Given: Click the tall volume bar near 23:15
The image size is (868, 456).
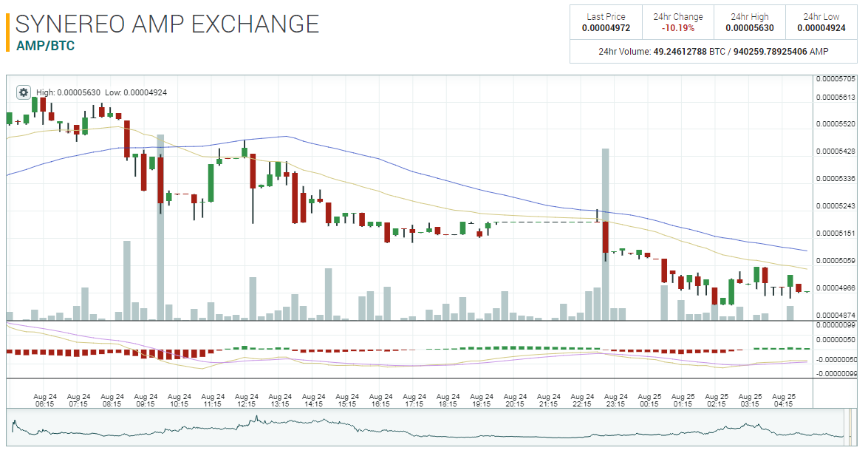Looking at the screenshot, I should 606,234.
